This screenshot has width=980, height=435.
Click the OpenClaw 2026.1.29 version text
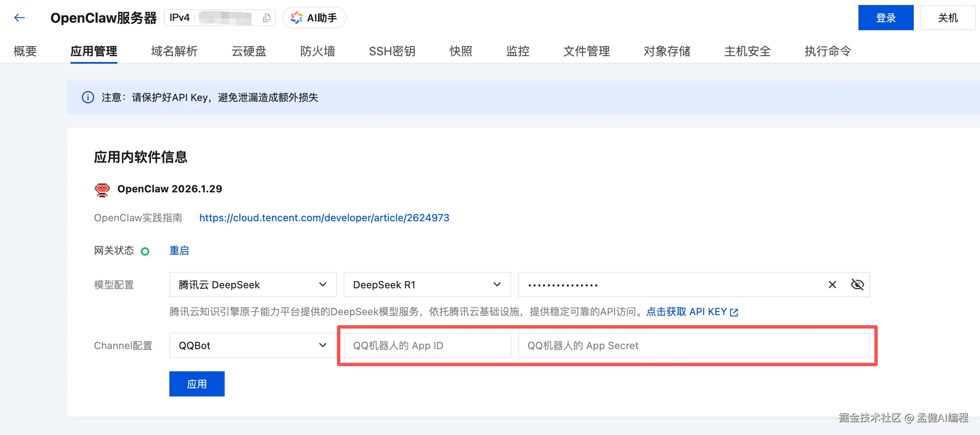(170, 189)
